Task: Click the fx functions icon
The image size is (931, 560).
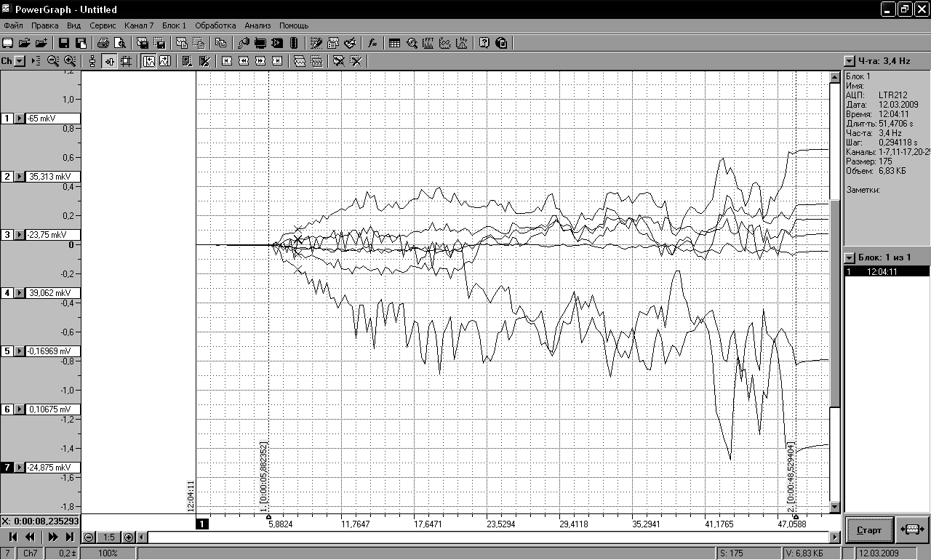Action: tap(372, 43)
